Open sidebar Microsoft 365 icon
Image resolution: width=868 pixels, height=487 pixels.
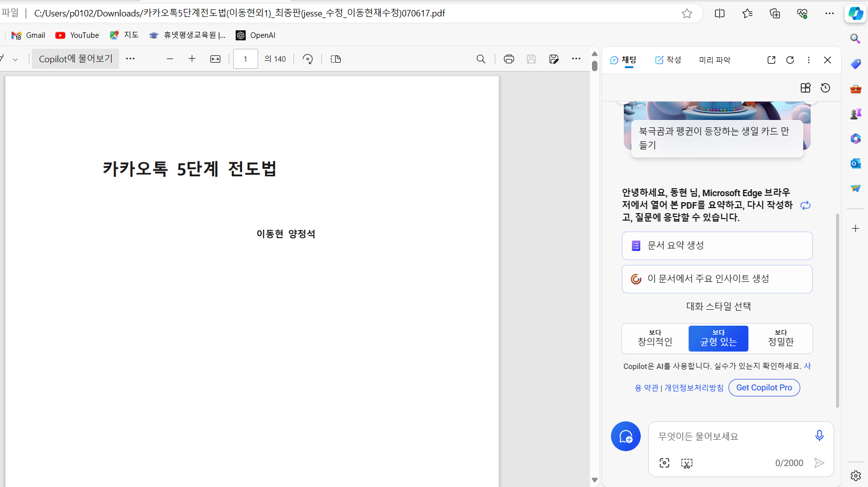tap(856, 138)
